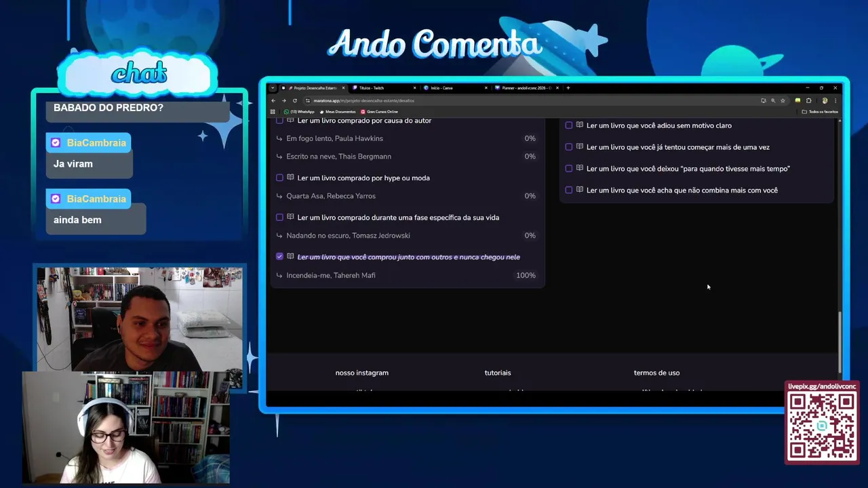Click the woman's webcam feed with headphones
Screen dimensions: 868x488
click(126, 428)
